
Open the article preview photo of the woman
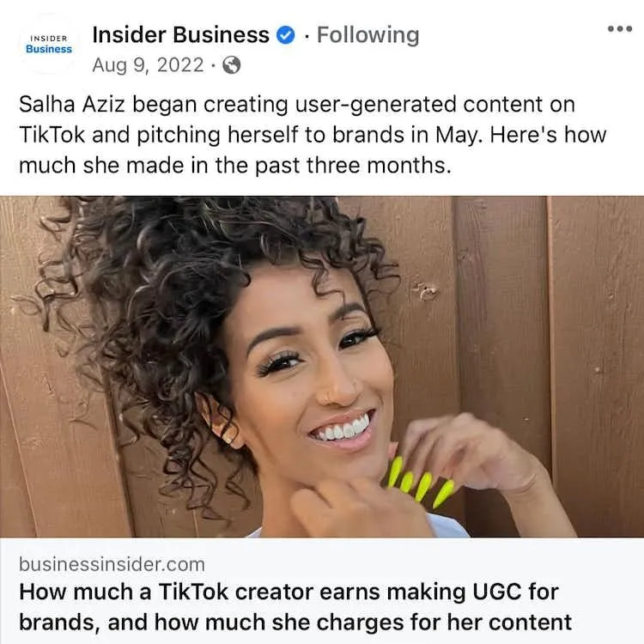[322, 367]
